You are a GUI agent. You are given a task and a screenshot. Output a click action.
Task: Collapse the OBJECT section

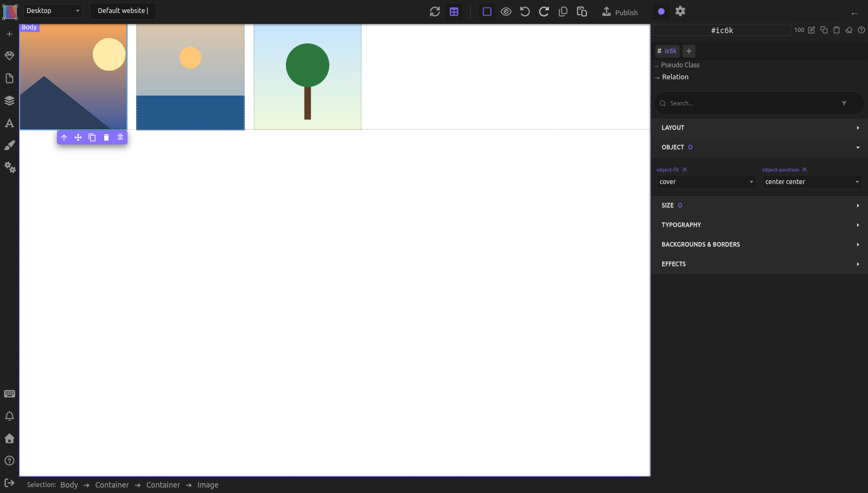coord(759,147)
